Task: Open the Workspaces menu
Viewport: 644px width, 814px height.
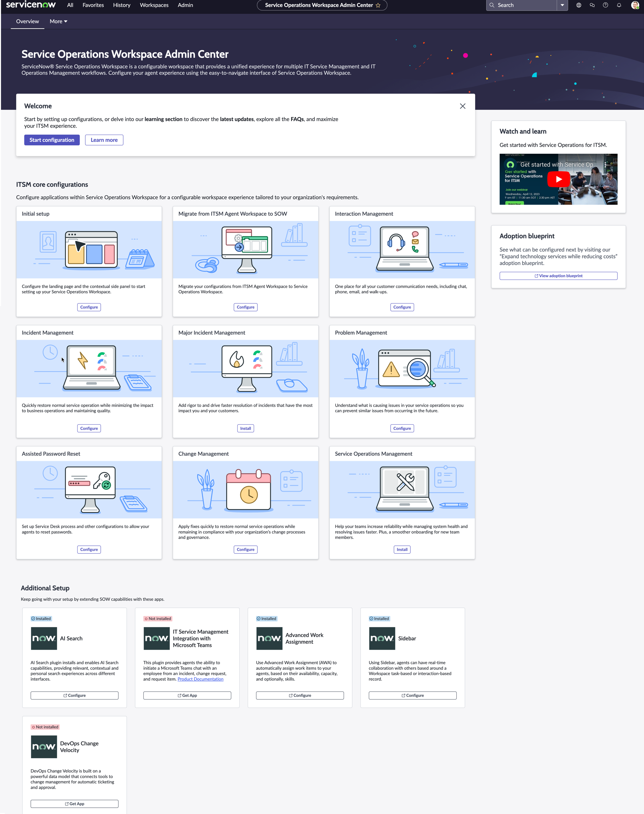Action: 154,5
